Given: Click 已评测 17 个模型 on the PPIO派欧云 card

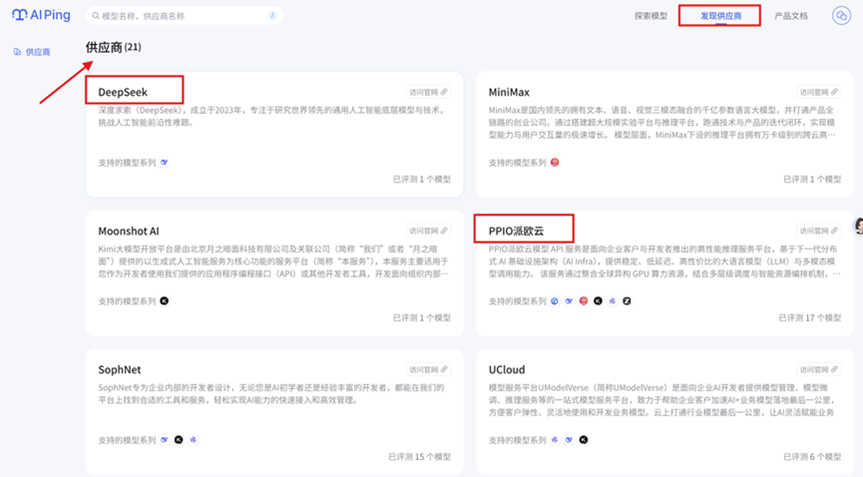Looking at the screenshot, I should point(810,318).
